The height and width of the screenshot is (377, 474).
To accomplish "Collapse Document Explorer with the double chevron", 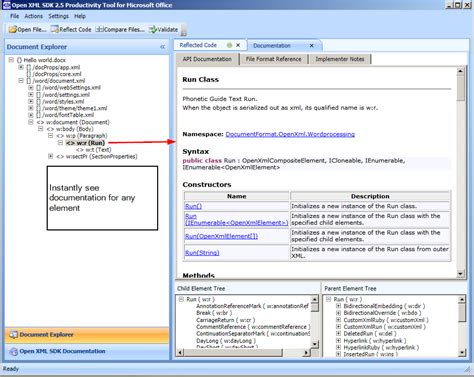I will 162,47.
